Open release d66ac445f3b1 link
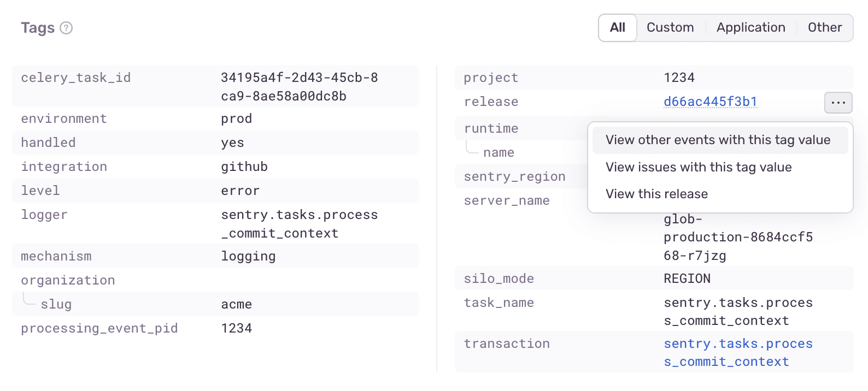This screenshot has height=391, width=868. [x=710, y=102]
